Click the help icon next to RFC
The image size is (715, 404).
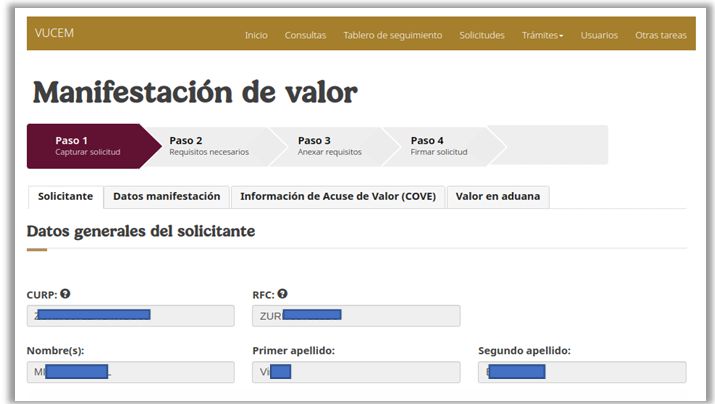[x=283, y=294]
